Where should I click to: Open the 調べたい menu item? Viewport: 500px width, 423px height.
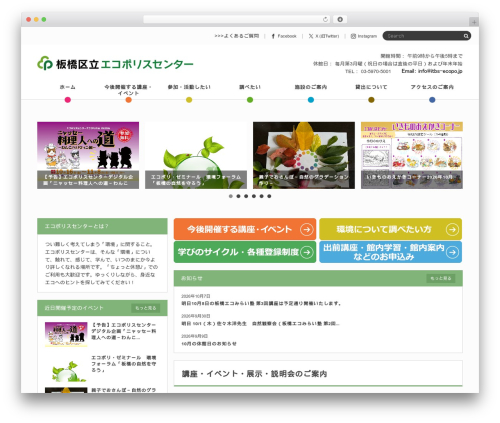tap(250, 87)
